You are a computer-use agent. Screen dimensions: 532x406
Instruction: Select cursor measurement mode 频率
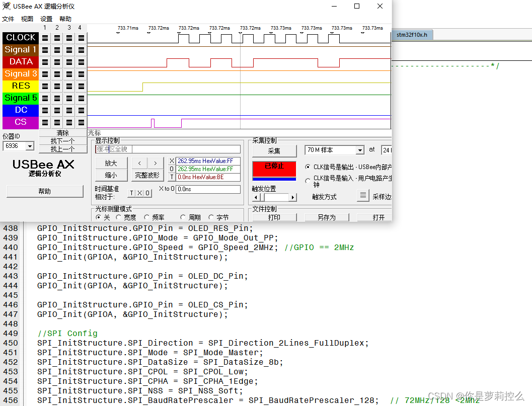[146, 217]
